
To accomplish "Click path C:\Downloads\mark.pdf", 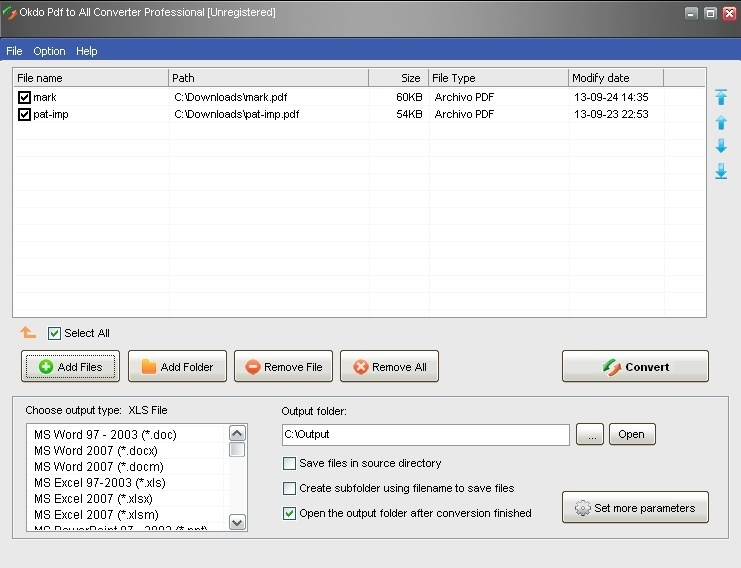I will pyautogui.click(x=231, y=97).
